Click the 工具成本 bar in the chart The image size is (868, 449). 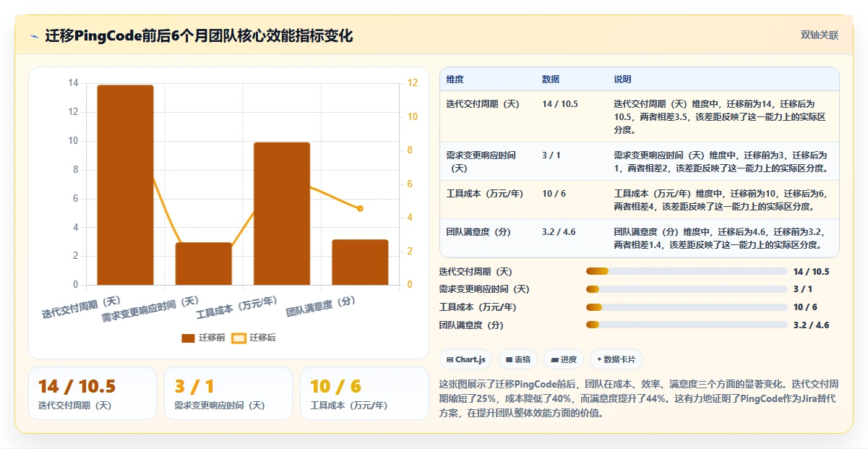[x=282, y=214]
